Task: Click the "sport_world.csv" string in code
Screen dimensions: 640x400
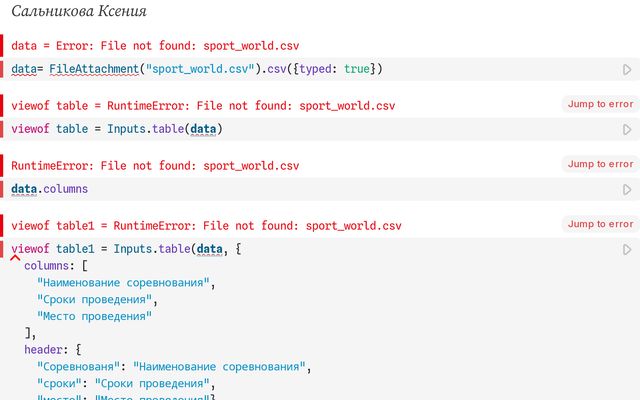Action: [200, 69]
